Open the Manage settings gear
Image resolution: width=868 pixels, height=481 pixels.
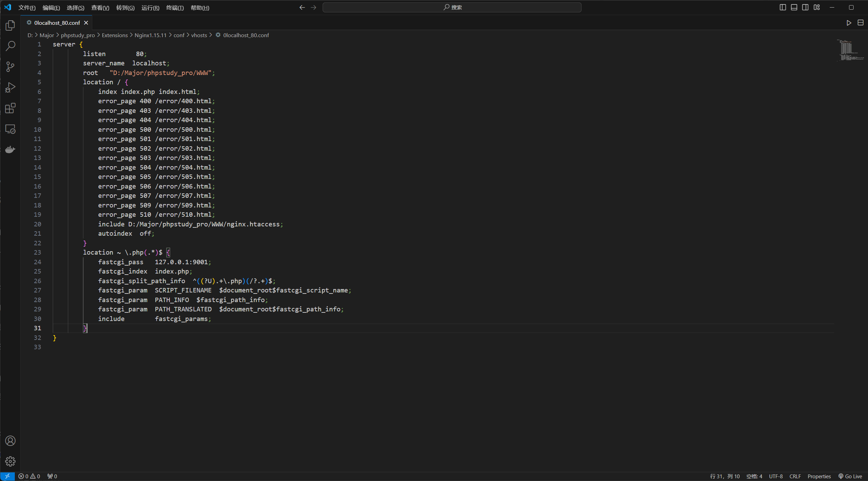click(x=10, y=461)
